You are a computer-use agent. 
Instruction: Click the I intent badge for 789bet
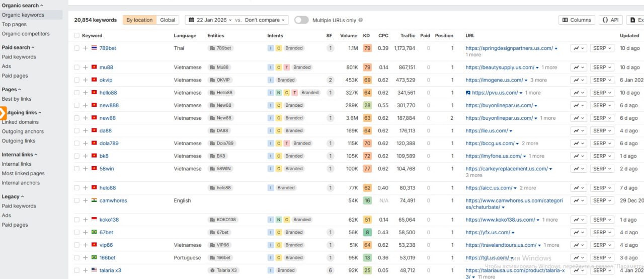pos(271,48)
